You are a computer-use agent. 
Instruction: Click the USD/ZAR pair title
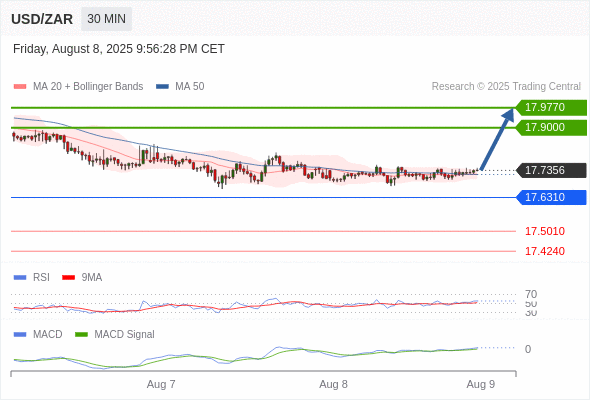click(42, 19)
